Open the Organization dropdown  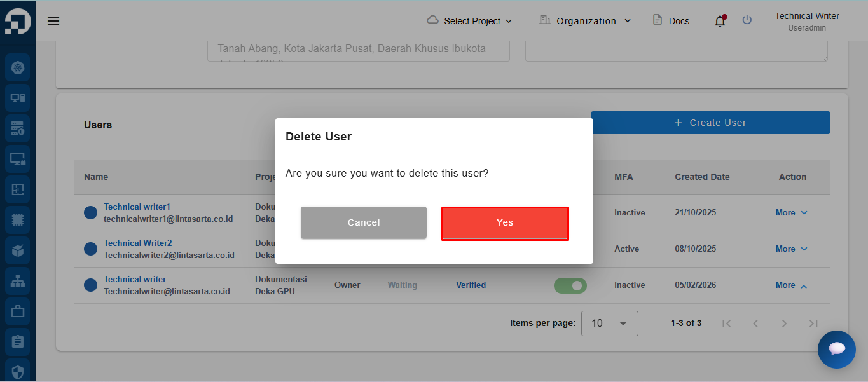[x=585, y=21]
